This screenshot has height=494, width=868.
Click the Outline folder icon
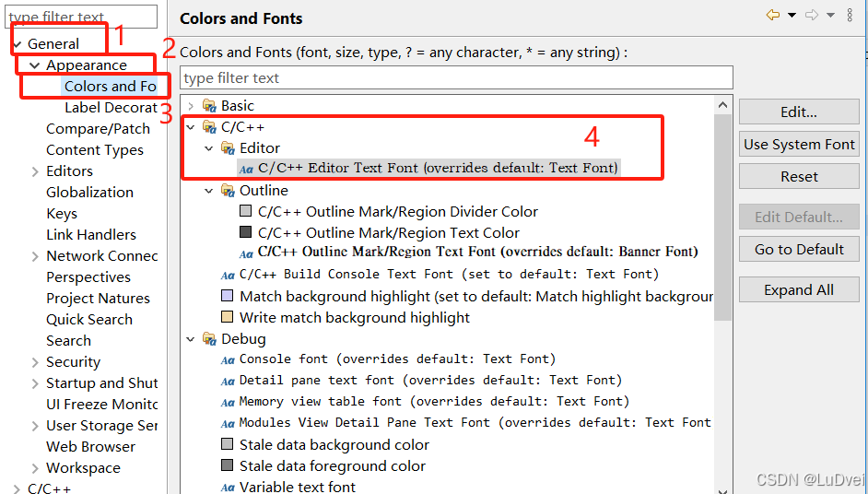(x=228, y=191)
